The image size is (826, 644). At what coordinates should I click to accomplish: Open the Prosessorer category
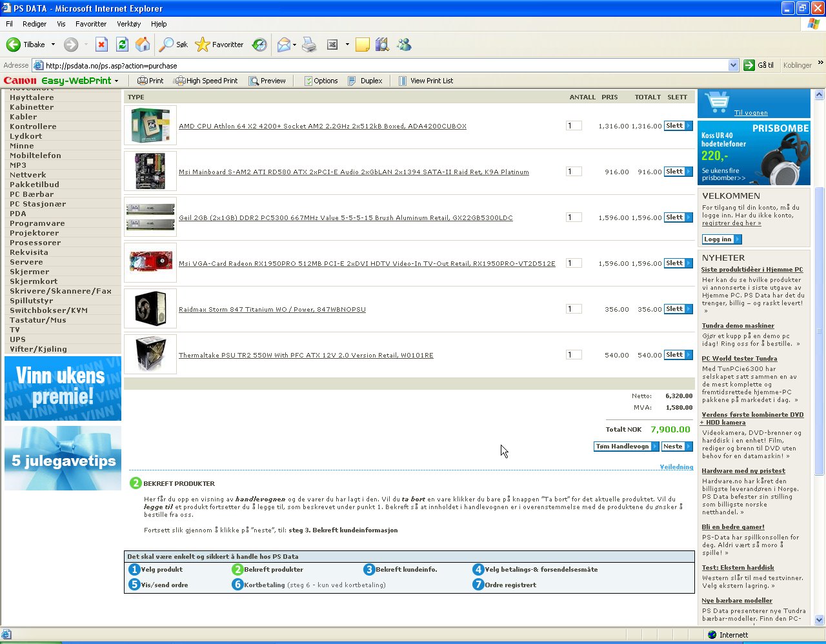point(35,243)
